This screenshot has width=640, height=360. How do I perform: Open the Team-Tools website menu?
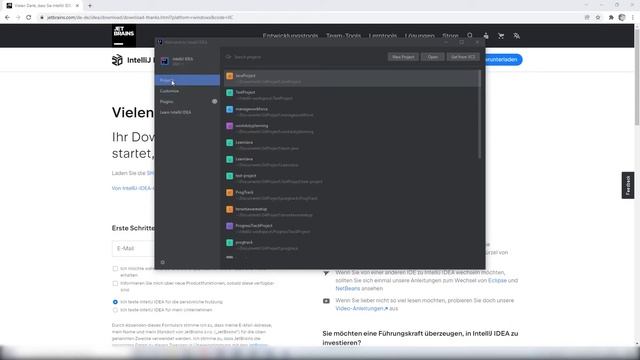(x=343, y=36)
